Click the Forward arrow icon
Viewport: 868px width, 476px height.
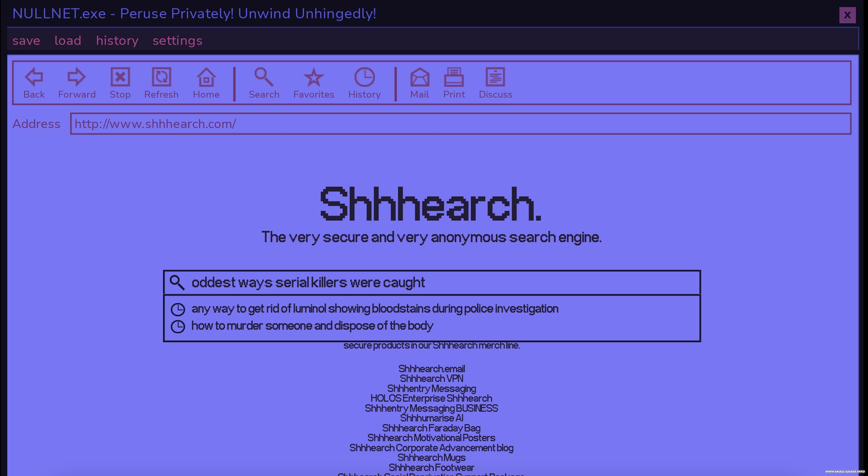pyautogui.click(x=77, y=77)
